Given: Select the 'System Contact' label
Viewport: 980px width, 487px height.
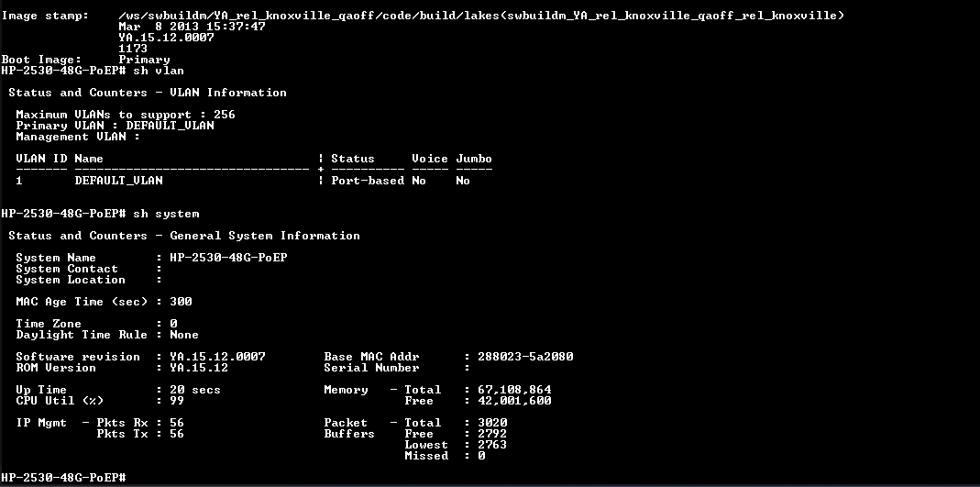Looking at the screenshot, I should click(67, 269).
